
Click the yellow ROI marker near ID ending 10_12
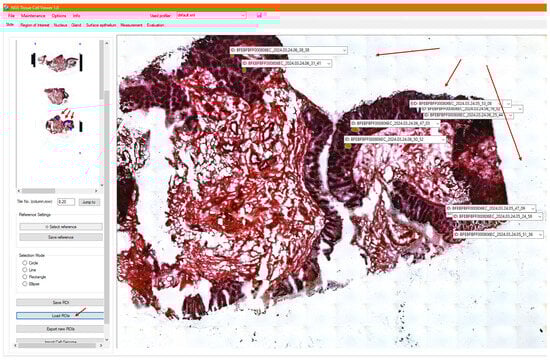(348, 146)
